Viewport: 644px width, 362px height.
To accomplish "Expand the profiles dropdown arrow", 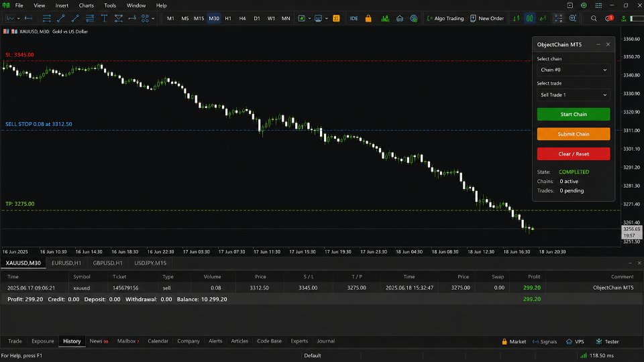I will 327,19.
